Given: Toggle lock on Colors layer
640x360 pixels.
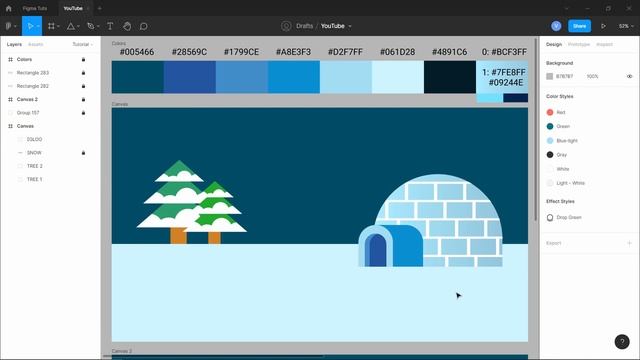Looking at the screenshot, I should pyautogui.click(x=83, y=60).
